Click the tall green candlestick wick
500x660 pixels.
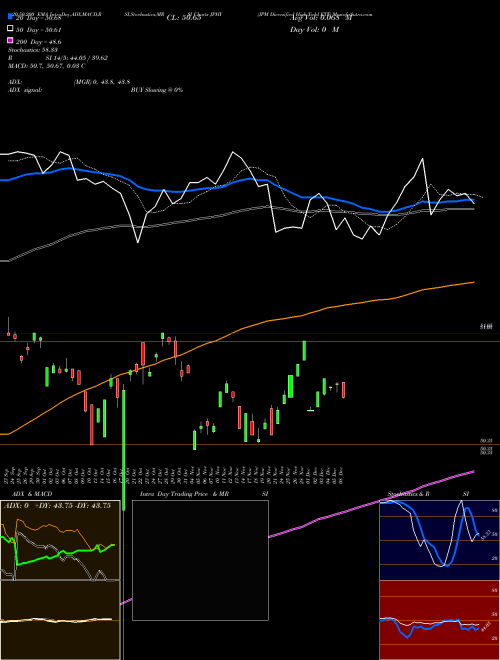[x=124, y=450]
